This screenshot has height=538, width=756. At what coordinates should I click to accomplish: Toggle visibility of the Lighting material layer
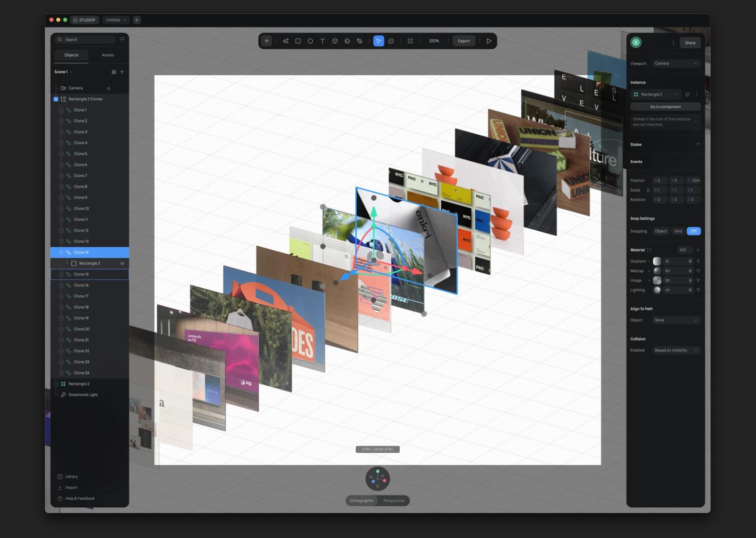(698, 290)
